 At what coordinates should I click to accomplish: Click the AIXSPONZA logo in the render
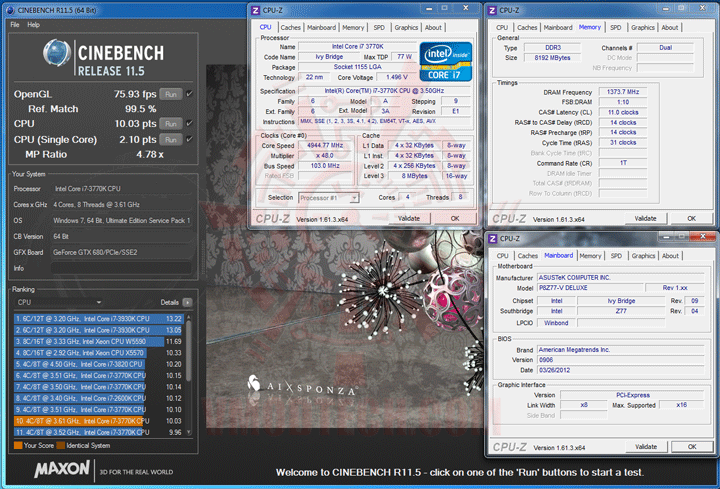(303, 386)
